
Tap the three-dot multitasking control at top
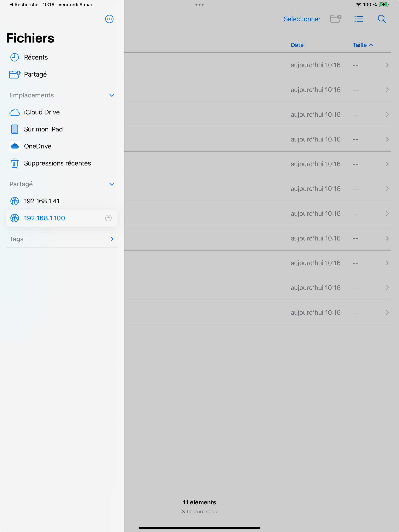pyautogui.click(x=199, y=5)
